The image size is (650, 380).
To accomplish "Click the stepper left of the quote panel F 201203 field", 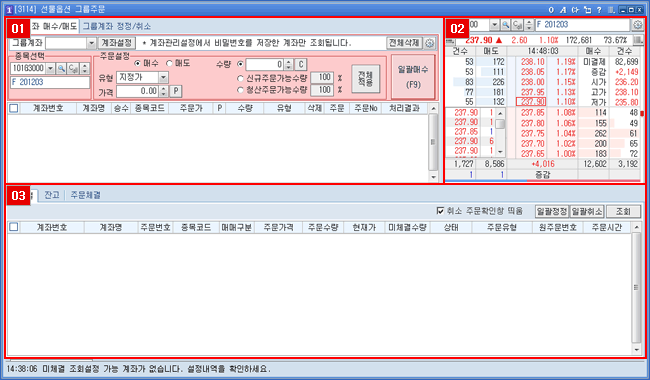I will coord(529,25).
